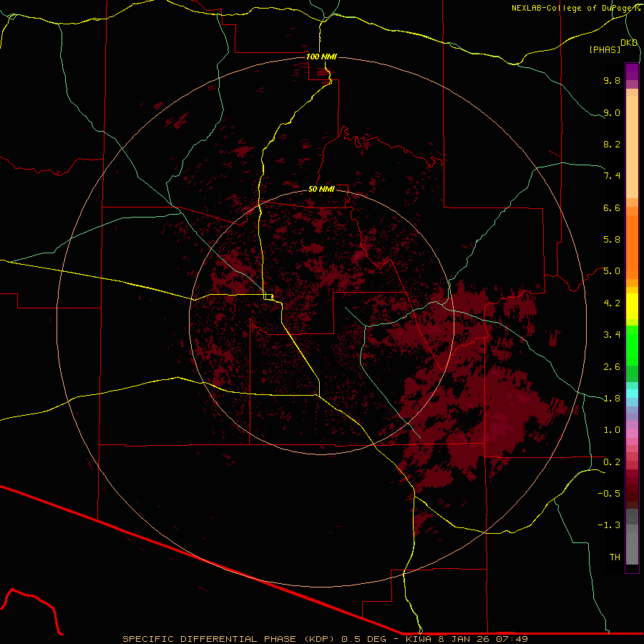644x644 pixels.
Task: Click the [PHAS] unit label
Action: pyautogui.click(x=605, y=49)
